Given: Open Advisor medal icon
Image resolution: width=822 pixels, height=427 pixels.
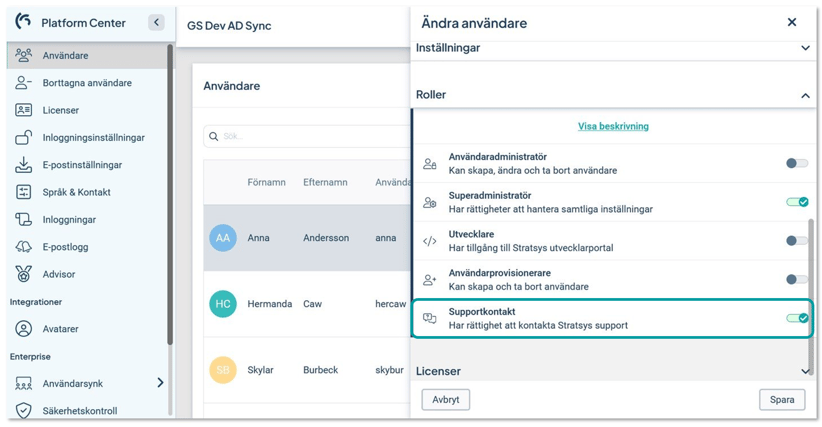Looking at the screenshot, I should click(23, 274).
